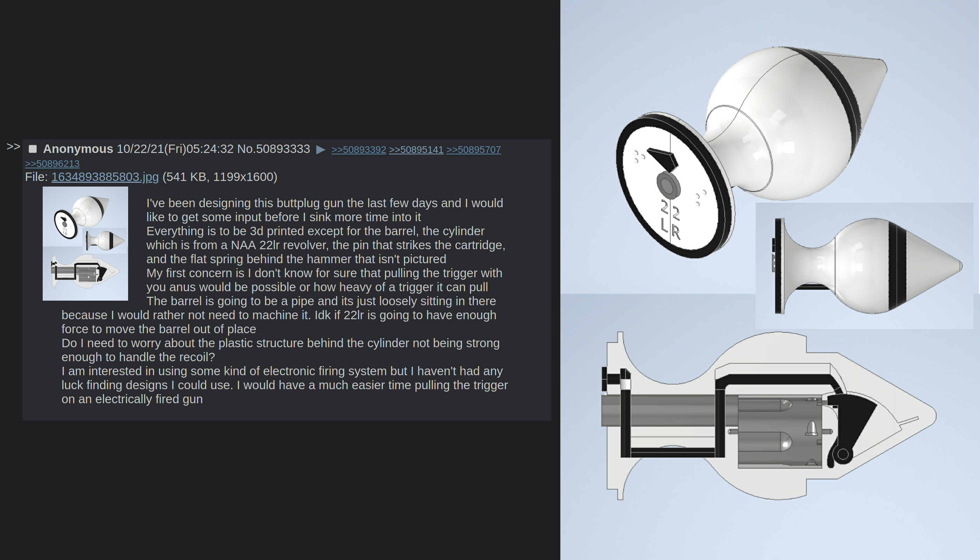Viewport: 980px width, 560px height.
Task: Open reply backlink >>50895707
Action: coord(474,149)
